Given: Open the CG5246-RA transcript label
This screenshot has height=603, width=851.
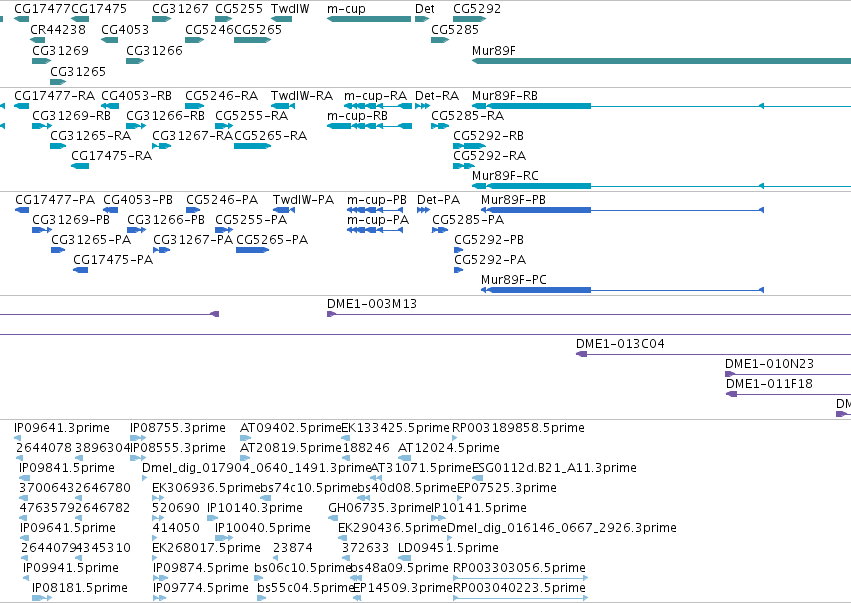Looking at the screenshot, I should (221, 96).
